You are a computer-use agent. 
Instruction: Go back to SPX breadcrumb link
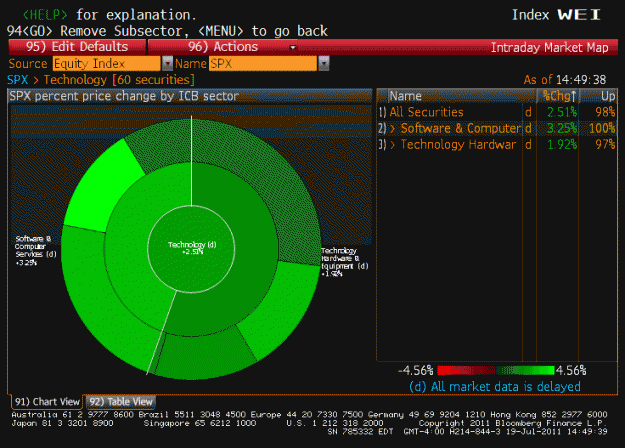[18, 80]
